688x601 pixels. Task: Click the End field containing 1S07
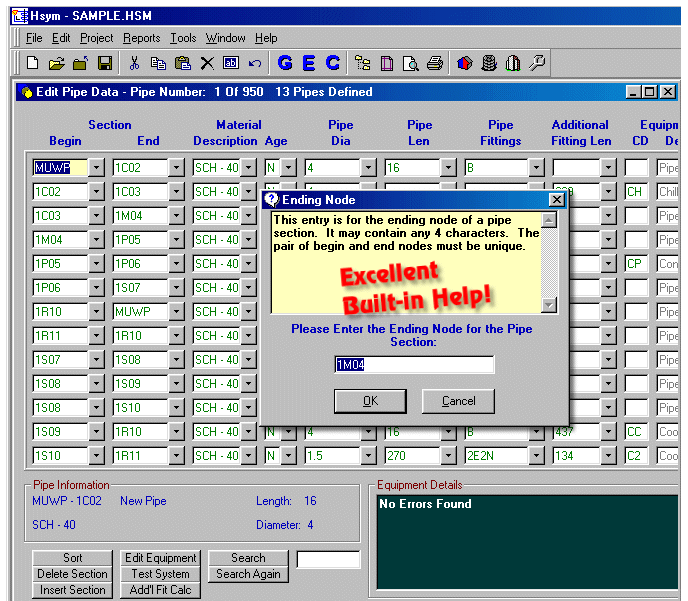(140, 288)
